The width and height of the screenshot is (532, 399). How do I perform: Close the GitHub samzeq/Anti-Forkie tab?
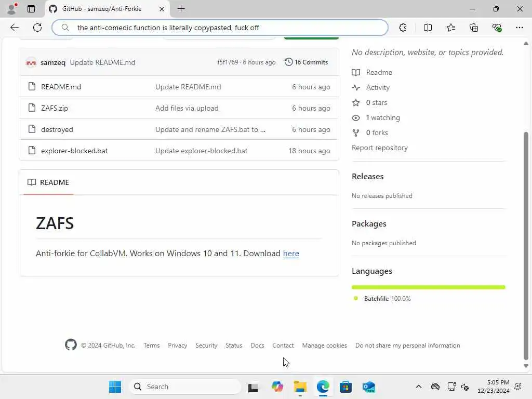pyautogui.click(x=162, y=9)
